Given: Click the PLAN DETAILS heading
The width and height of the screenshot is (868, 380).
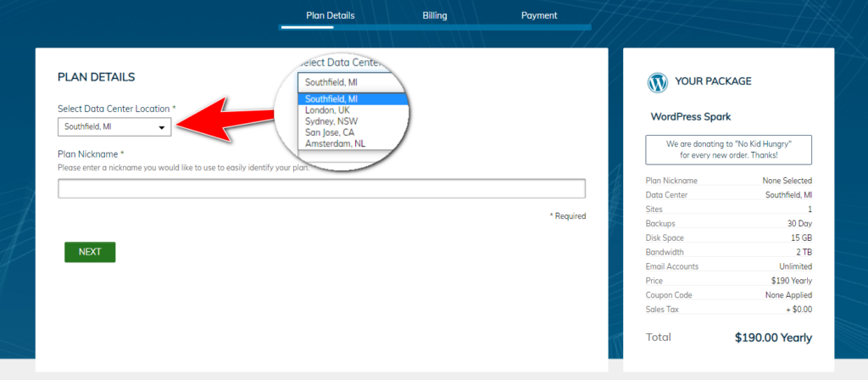Looking at the screenshot, I should 97,77.
